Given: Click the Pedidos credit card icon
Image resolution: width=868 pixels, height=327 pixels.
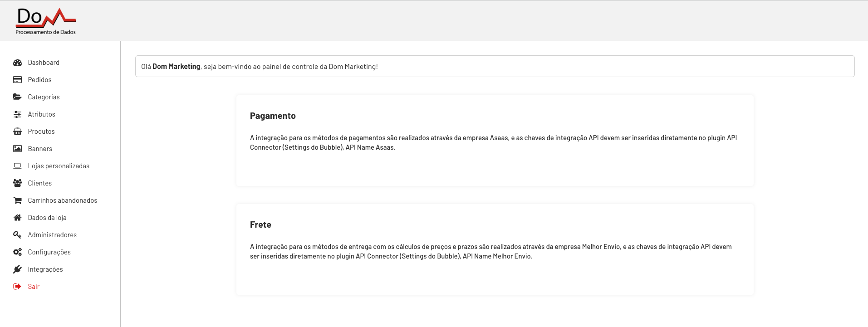Looking at the screenshot, I should pos(17,80).
